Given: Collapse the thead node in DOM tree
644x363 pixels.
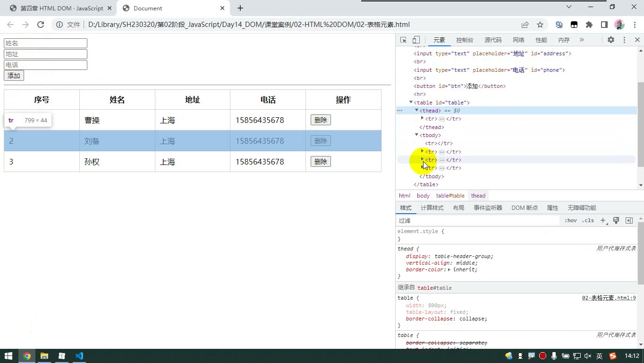Looking at the screenshot, I should (x=416, y=110).
